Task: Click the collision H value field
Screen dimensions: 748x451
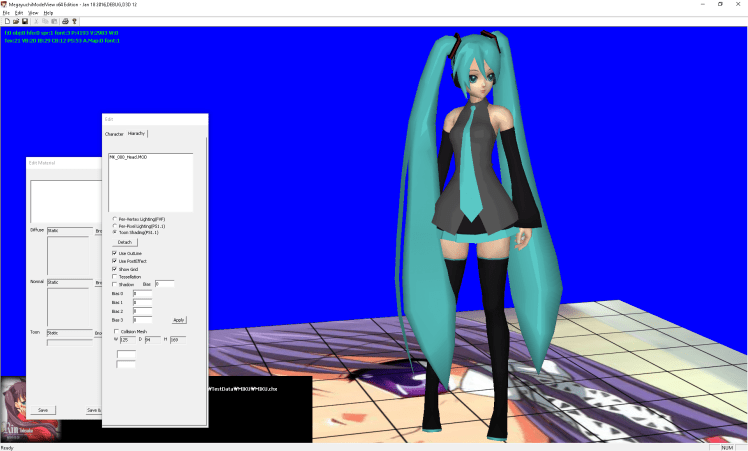Action: 178,340
